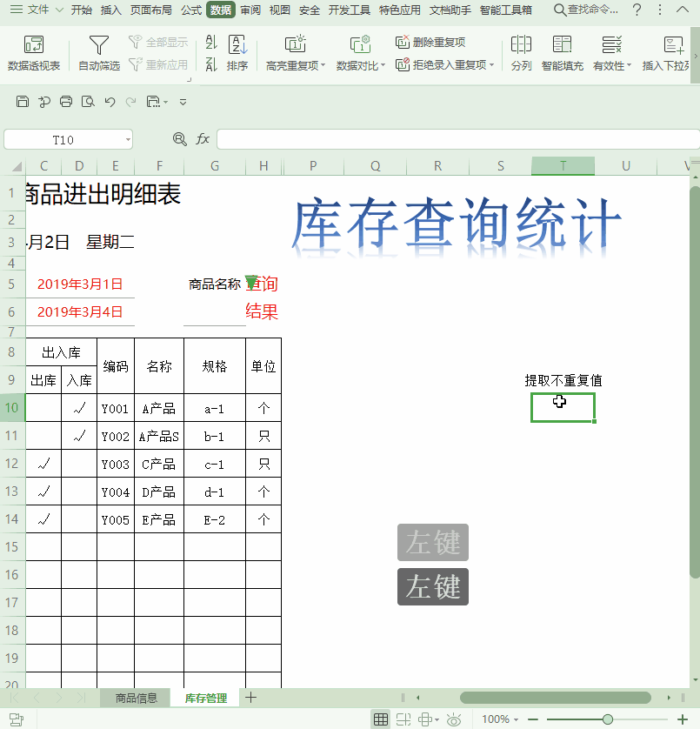This screenshot has width=700, height=729.
Task: Click the Show All (全部显示) filter button
Action: tap(158, 43)
